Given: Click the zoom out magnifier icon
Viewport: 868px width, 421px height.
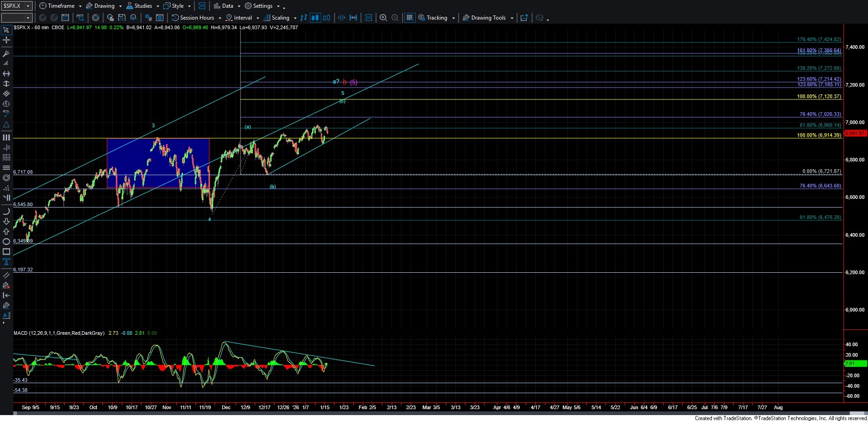Looking at the screenshot, I should tap(395, 18).
